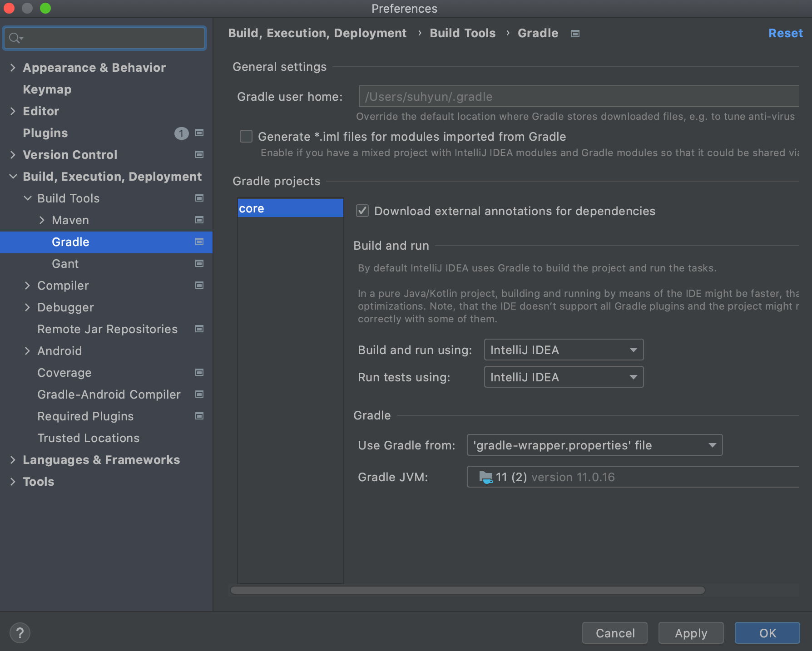This screenshot has width=812, height=651.
Task: Click project-level icon beside Compiler
Action: [x=199, y=286]
